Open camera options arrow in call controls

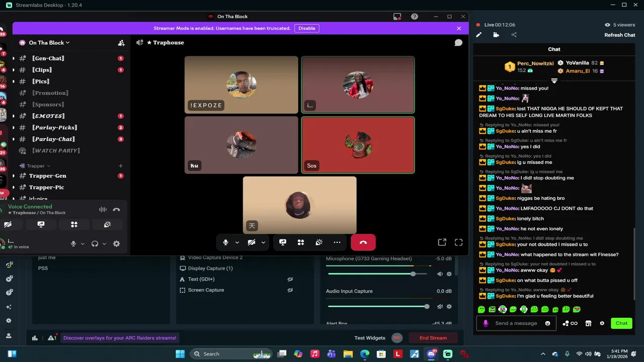tap(263, 243)
